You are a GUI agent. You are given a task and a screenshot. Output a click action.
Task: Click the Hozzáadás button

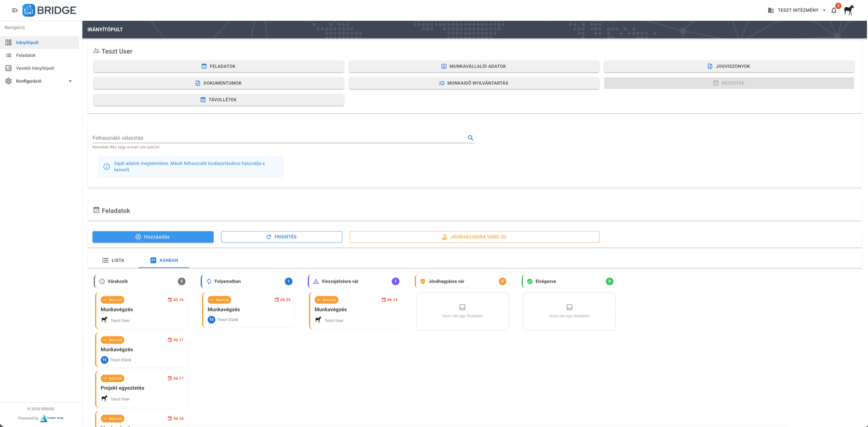(153, 237)
